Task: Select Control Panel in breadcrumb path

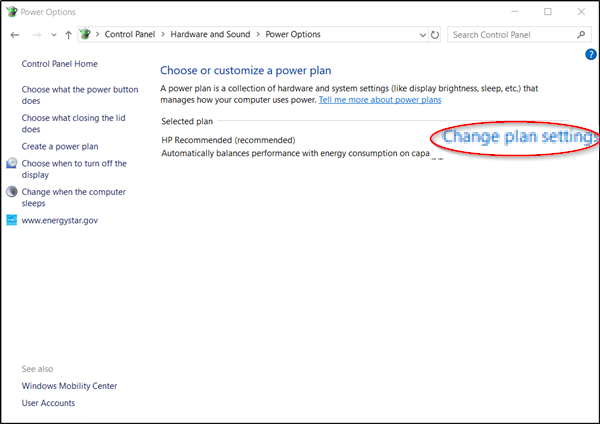Action: 135,35
